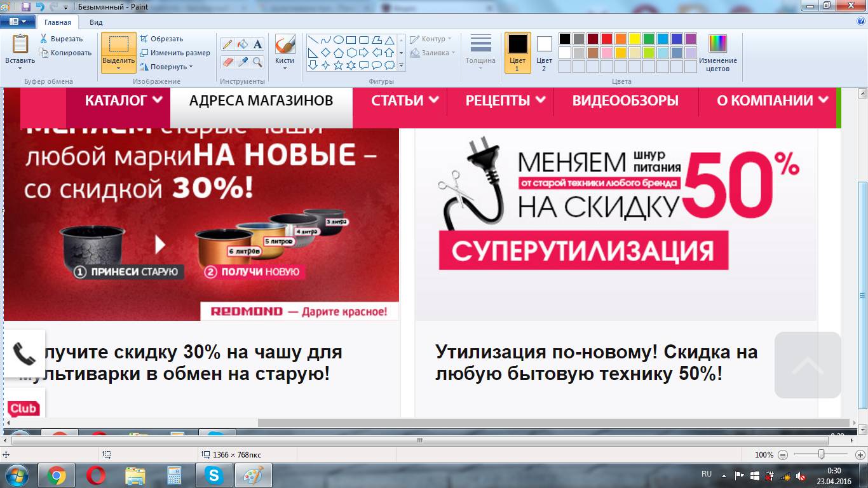
Task: Choose the Oval shape
Action: point(339,39)
